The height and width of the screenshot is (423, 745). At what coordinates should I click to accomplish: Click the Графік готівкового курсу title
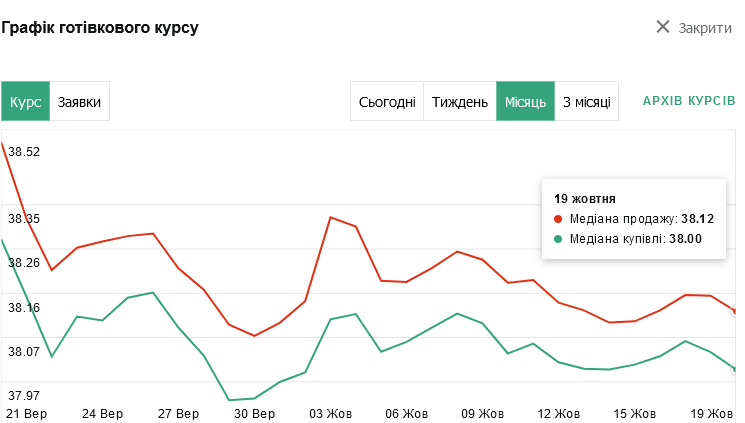[x=100, y=27]
